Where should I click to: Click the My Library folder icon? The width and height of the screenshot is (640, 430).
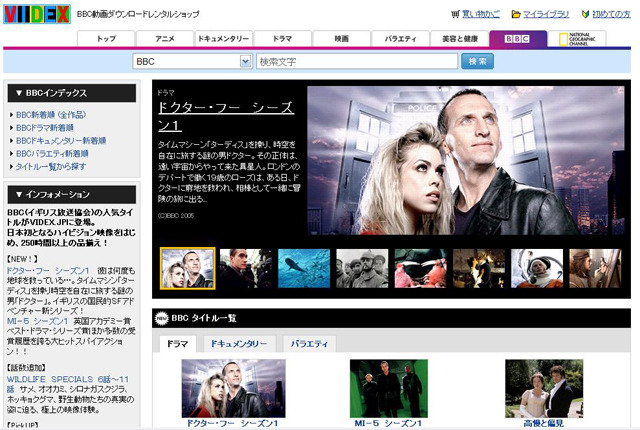[x=516, y=14]
